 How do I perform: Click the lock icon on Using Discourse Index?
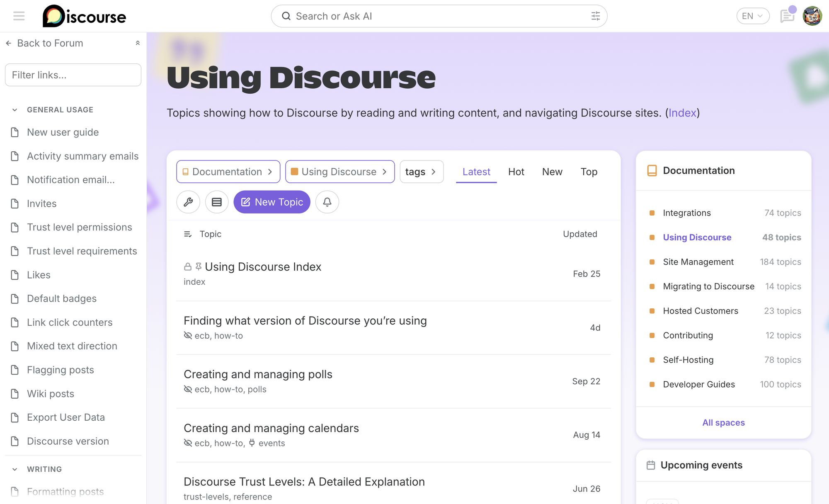(188, 267)
